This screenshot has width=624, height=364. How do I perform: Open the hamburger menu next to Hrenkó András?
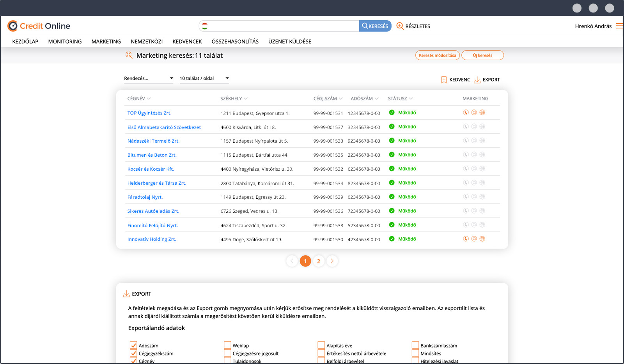pos(619,26)
